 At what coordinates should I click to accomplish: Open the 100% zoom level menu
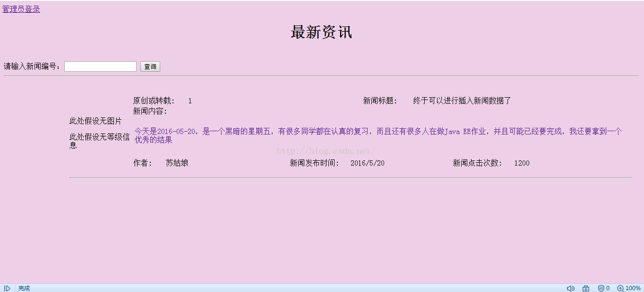tap(633, 288)
